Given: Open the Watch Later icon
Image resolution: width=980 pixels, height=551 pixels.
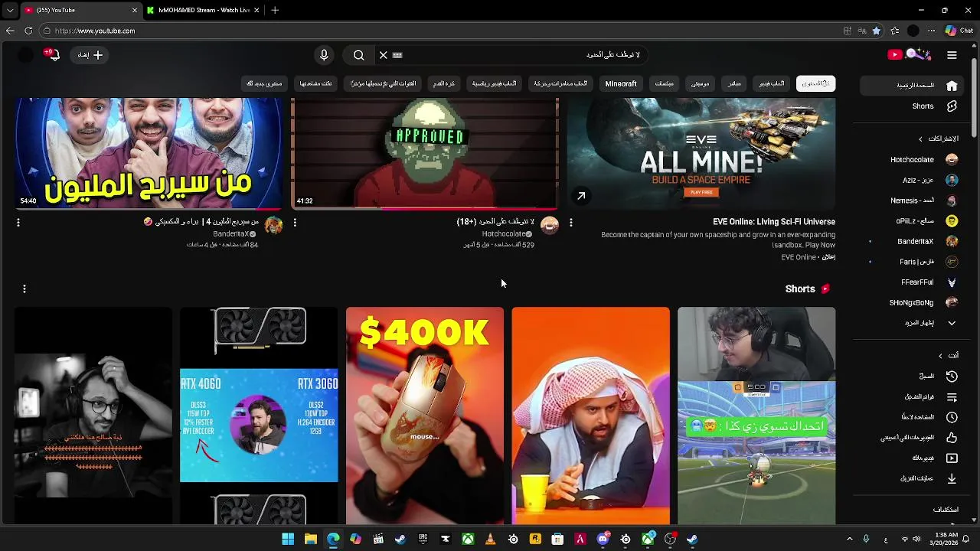Looking at the screenshot, I should pyautogui.click(x=952, y=417).
